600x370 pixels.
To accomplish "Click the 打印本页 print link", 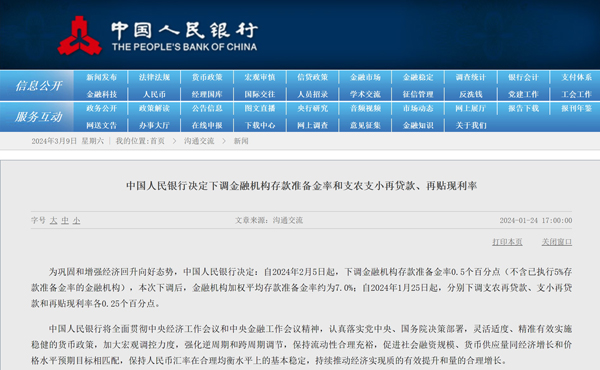I will [507, 242].
